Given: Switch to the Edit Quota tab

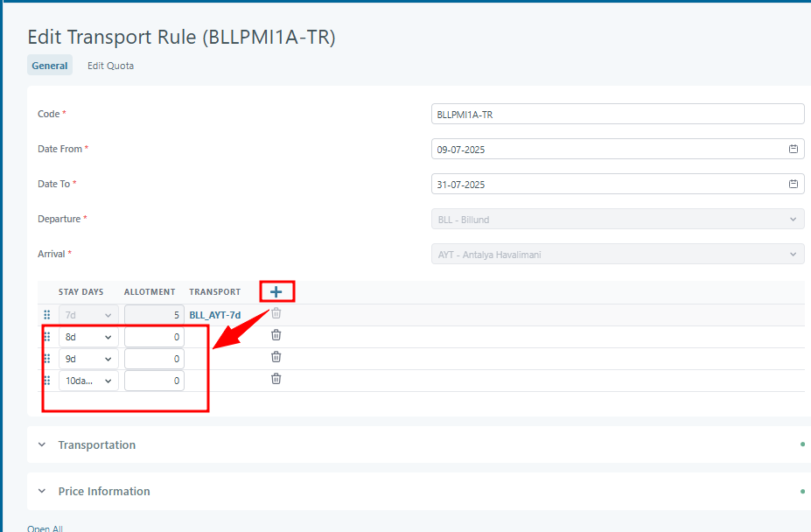Looking at the screenshot, I should [x=110, y=66].
